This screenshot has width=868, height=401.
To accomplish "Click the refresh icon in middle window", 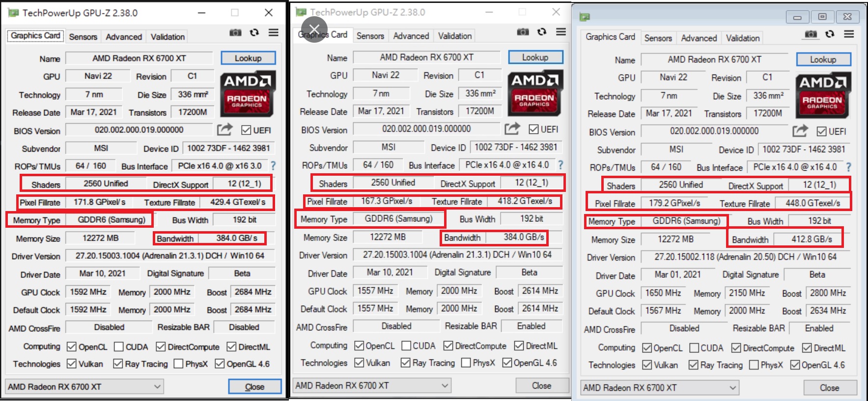I will pyautogui.click(x=541, y=31).
